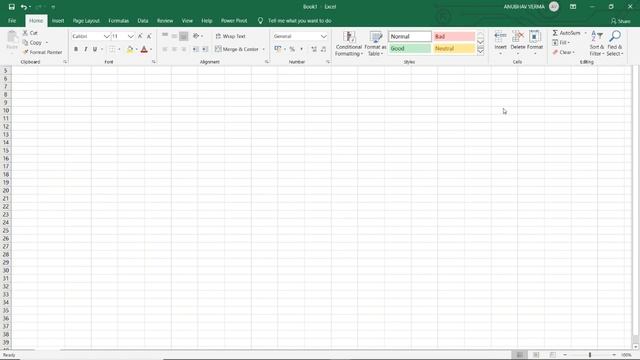Click the Share button
Image resolution: width=640 pixels, height=360 pixels.
[x=620, y=21]
